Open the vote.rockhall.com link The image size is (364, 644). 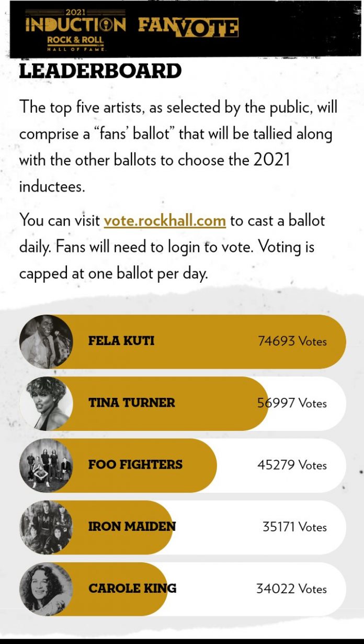[165, 220]
